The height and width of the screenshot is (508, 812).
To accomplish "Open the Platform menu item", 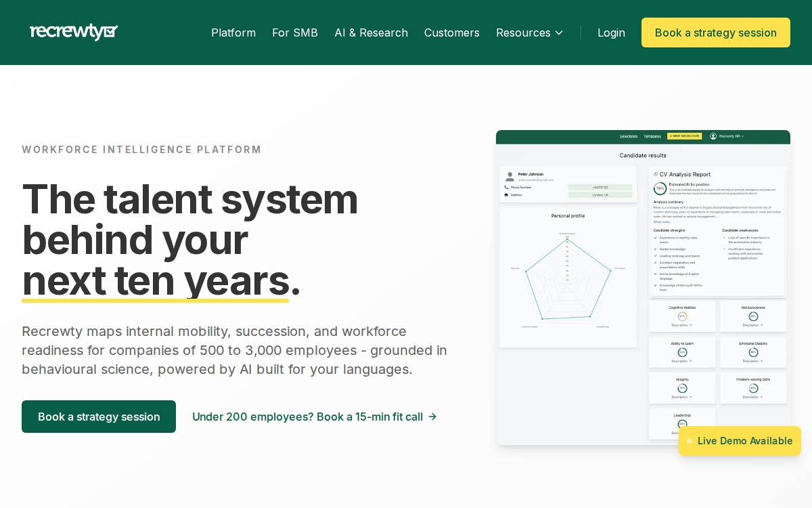I will [233, 33].
